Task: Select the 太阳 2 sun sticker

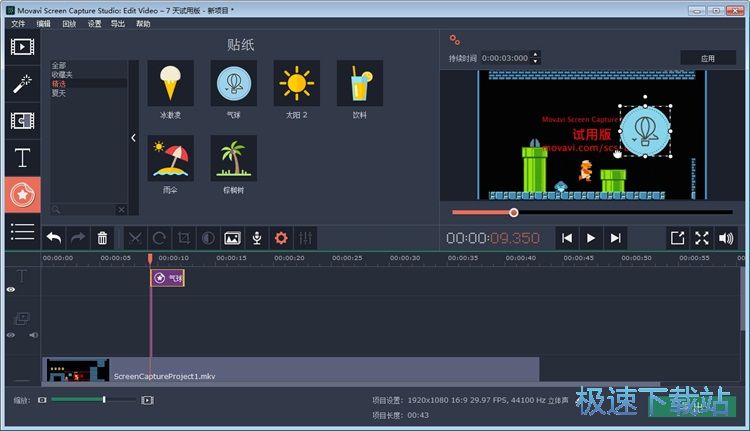Action: (297, 83)
